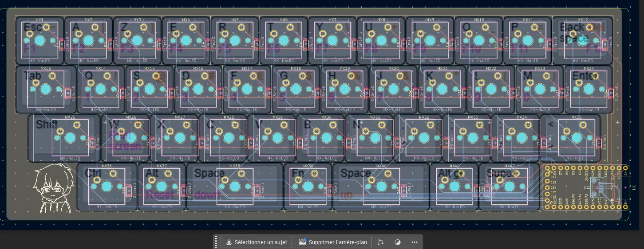Click the Shift key switch MX25

70,137
